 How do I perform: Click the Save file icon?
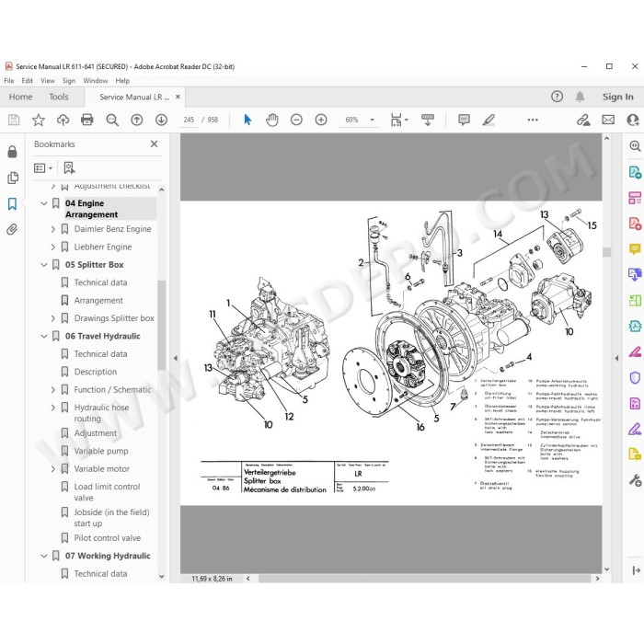click(14, 120)
